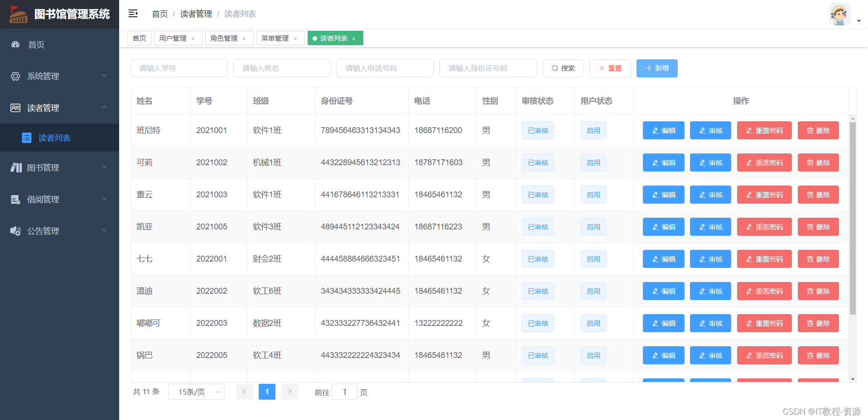Viewport: 868px width, 420px height.
Task: Click the go-to page number input
Action: click(x=344, y=391)
